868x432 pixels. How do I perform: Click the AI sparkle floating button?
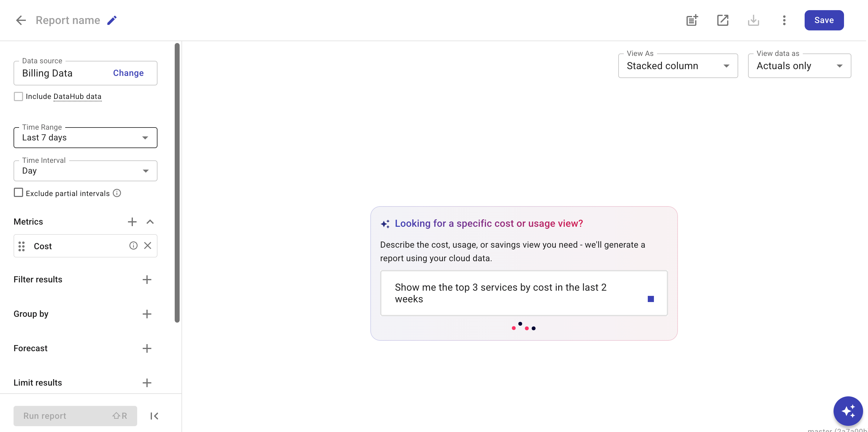point(848,411)
